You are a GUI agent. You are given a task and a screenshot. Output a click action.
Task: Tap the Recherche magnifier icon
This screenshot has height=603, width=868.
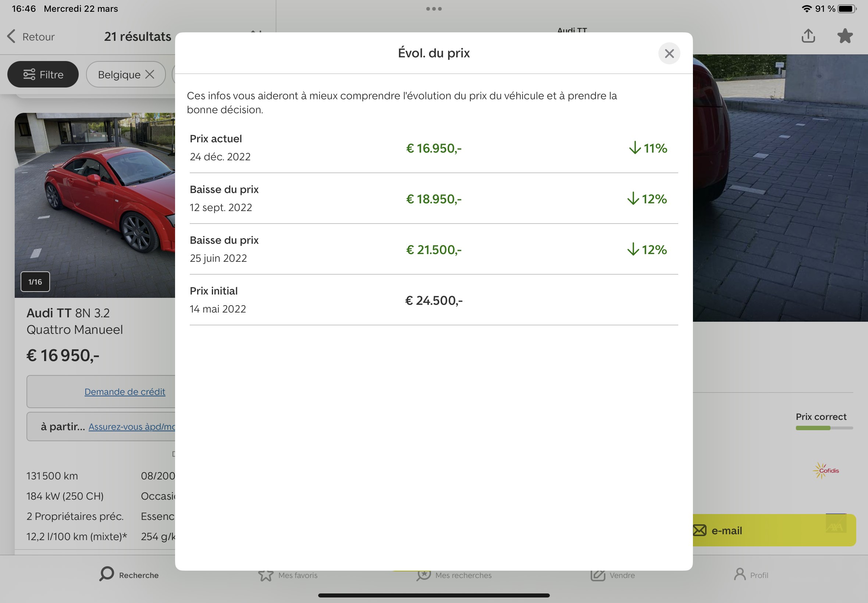107,574
